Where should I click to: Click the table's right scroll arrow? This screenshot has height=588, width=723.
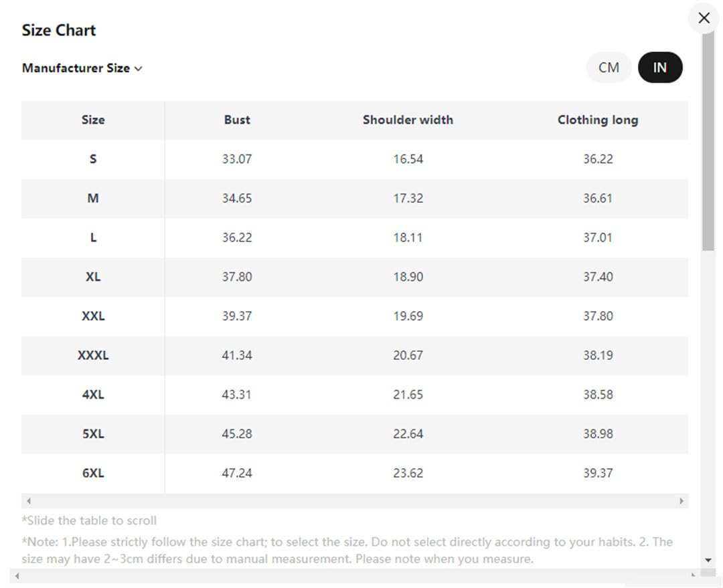681,501
